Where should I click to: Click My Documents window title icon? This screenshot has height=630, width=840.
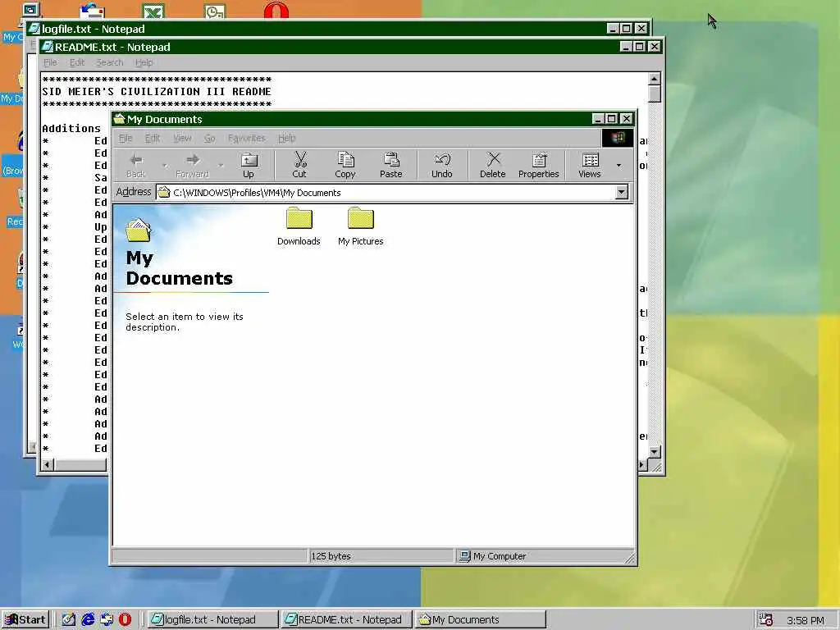click(119, 119)
